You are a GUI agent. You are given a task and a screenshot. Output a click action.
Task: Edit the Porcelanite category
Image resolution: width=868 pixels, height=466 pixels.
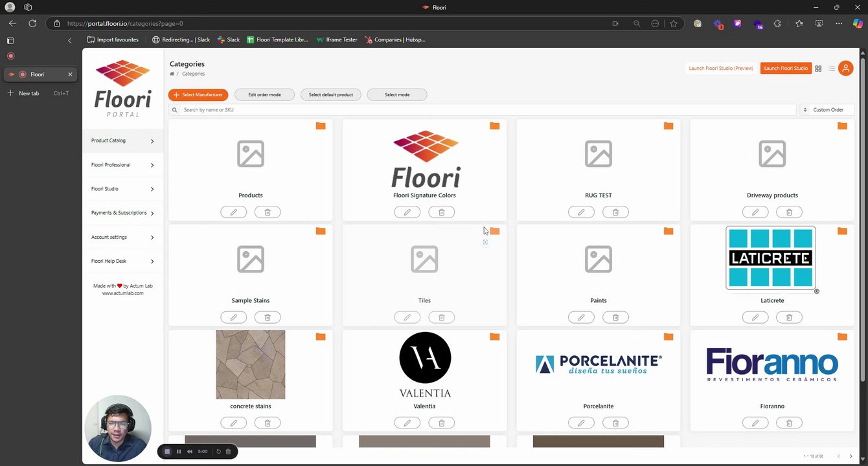[x=581, y=423]
